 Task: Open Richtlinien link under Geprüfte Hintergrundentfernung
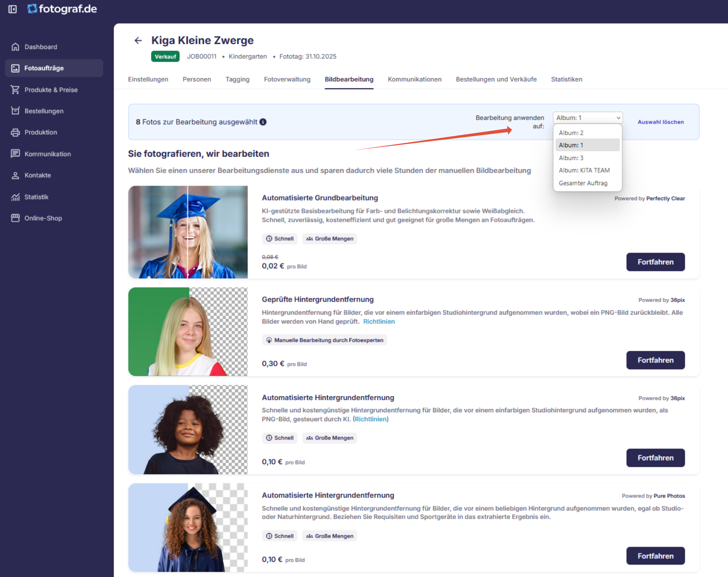(x=379, y=321)
